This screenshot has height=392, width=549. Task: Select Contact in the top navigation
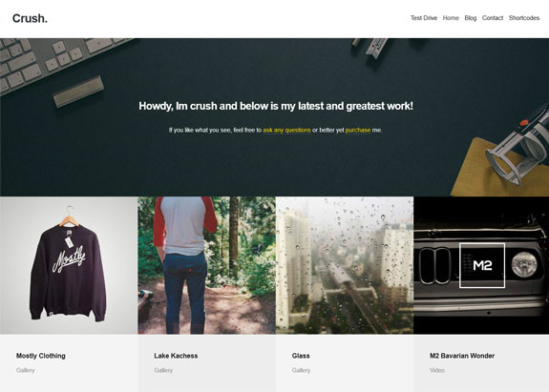point(493,18)
